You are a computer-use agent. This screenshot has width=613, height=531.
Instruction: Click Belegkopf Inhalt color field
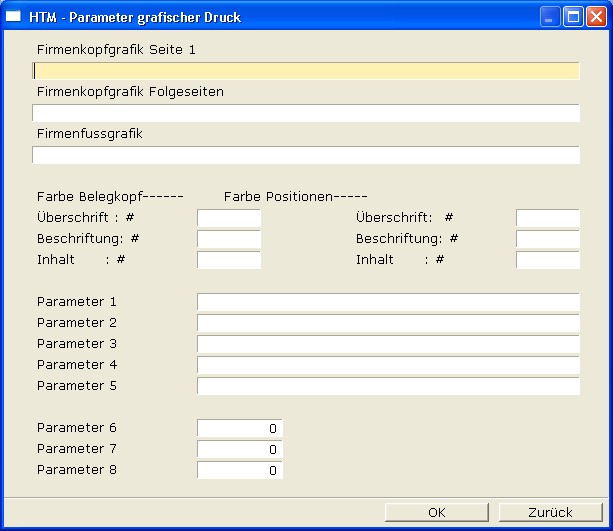coord(229,260)
